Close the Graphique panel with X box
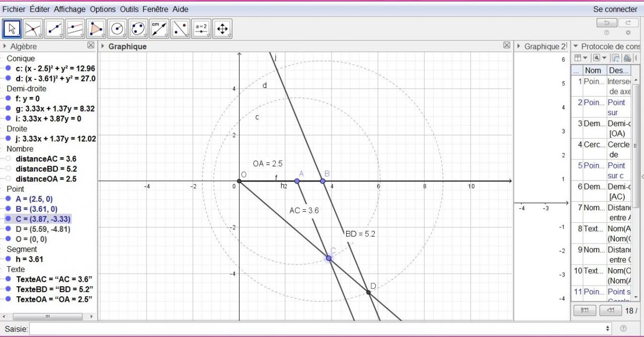This screenshot has height=337, width=644. click(x=507, y=45)
